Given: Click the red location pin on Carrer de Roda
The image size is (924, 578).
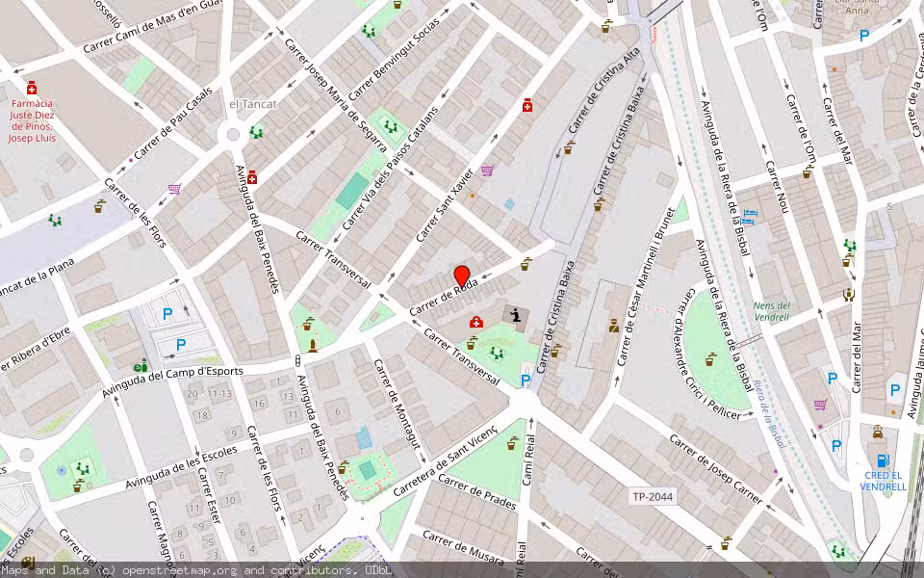Looking at the screenshot, I should [462, 276].
